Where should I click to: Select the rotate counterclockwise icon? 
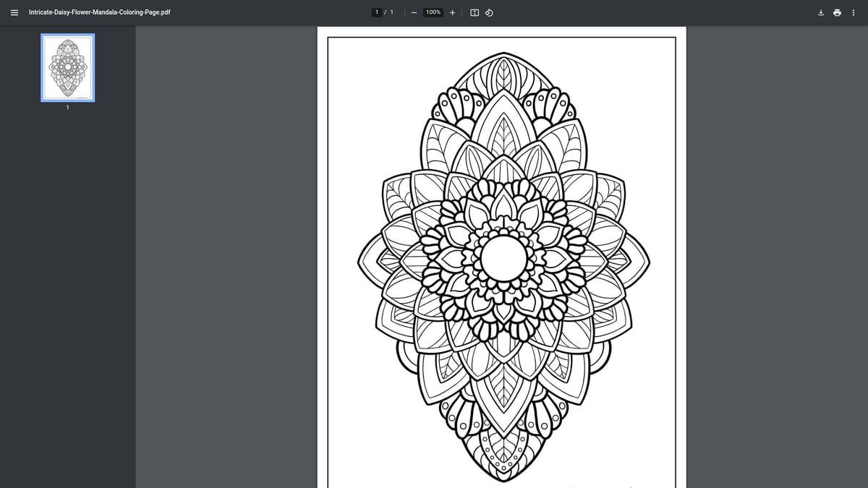[489, 12]
